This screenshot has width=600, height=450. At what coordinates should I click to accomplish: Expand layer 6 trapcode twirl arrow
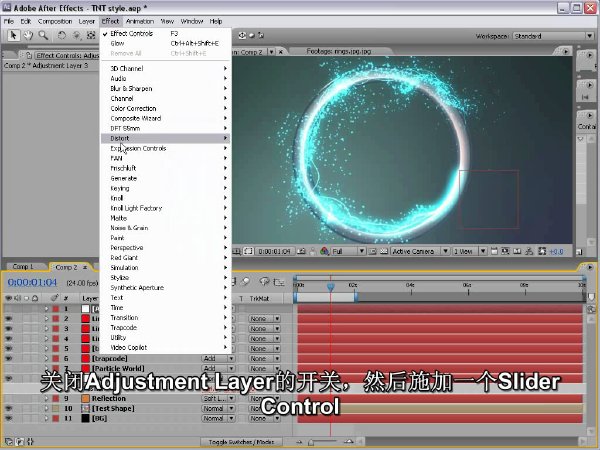tap(46, 359)
